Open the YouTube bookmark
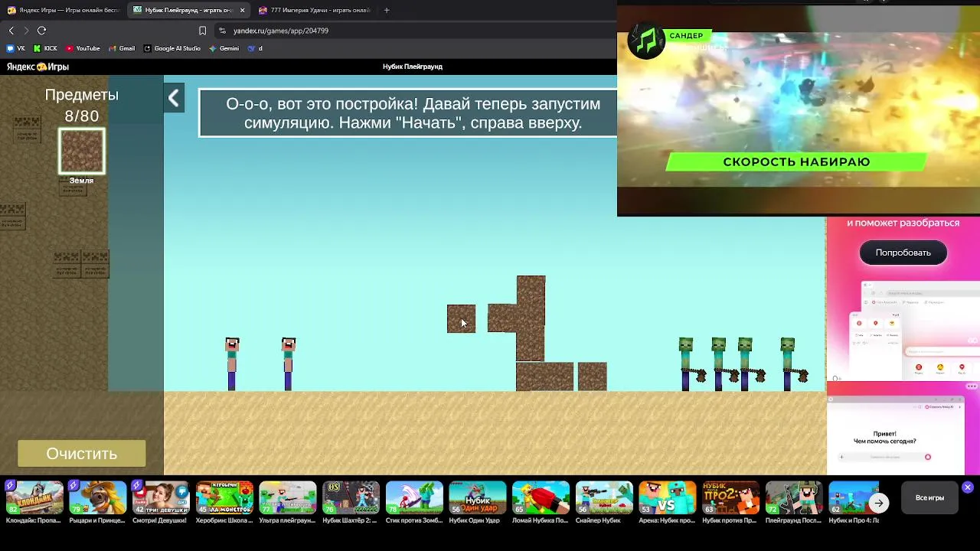Screen dimensions: 980x551 pyautogui.click(x=83, y=48)
